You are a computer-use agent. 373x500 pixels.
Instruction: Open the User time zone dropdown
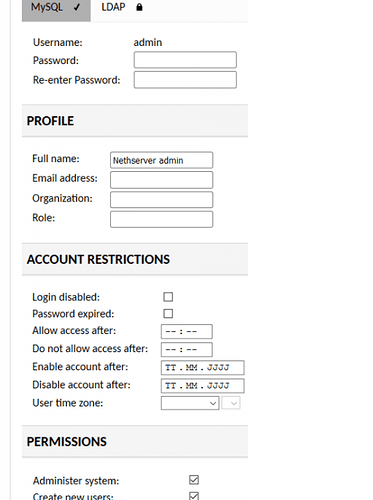(190, 403)
